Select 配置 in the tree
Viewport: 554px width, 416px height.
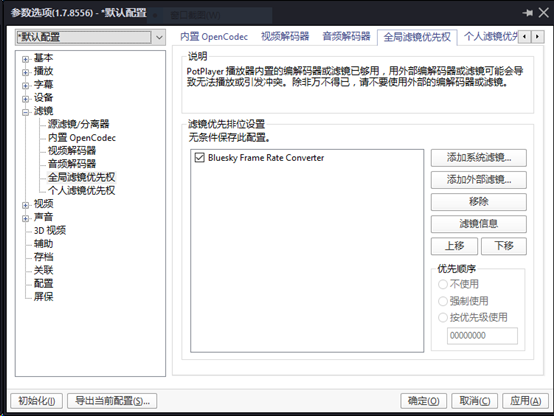pos(43,283)
